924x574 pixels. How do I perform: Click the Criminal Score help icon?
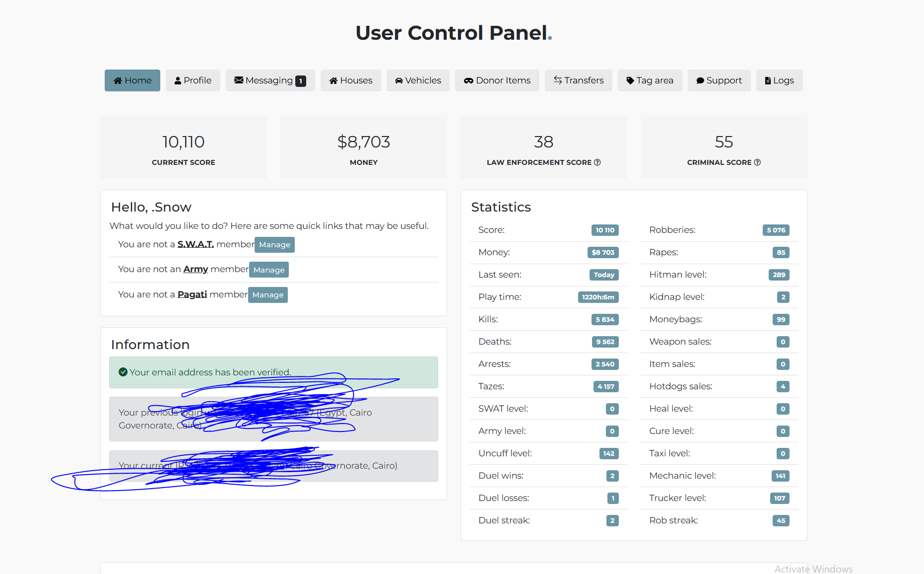coord(757,162)
